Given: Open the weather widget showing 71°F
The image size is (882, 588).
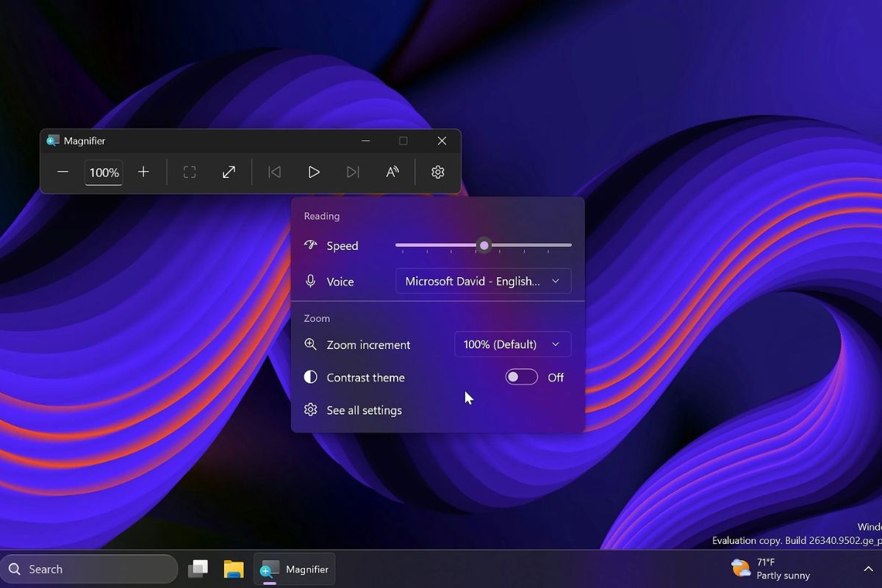Looking at the screenshot, I should tap(771, 569).
